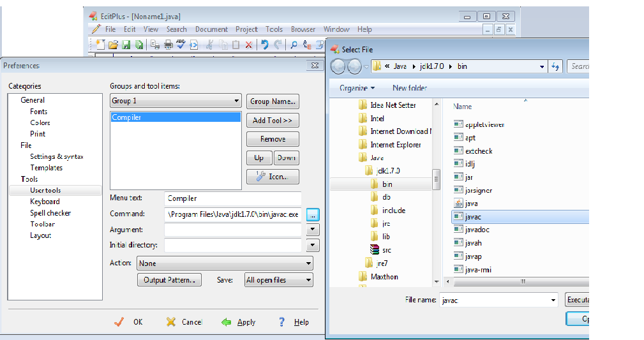Click Argument text field
Screen dimensions: 644x340
tap(232, 230)
